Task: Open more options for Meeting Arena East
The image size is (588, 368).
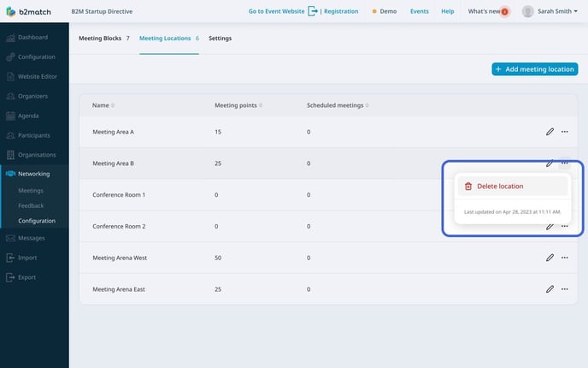Action: 564,289
